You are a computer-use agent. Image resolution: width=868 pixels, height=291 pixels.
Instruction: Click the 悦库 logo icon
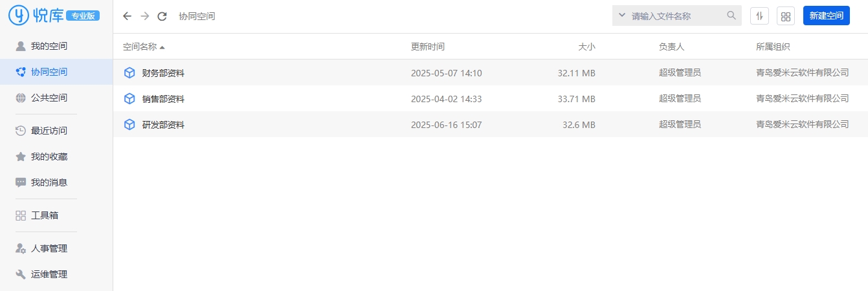19,15
